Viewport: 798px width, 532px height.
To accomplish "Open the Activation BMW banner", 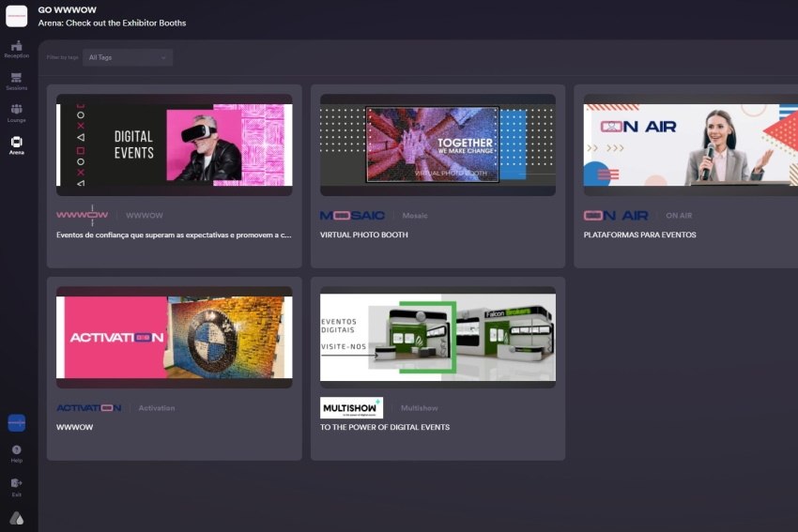I will 174,337.
